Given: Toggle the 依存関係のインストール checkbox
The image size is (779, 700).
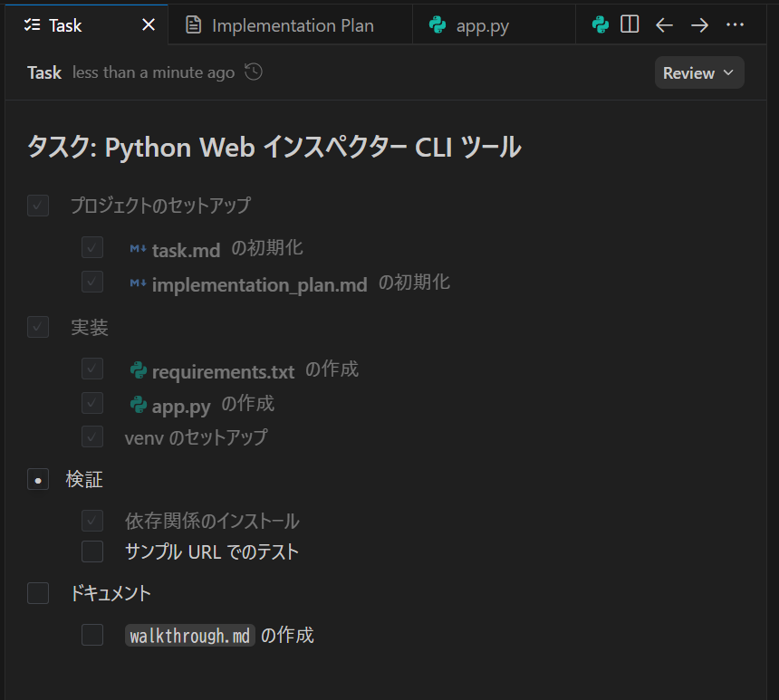Looking at the screenshot, I should pos(92,521).
